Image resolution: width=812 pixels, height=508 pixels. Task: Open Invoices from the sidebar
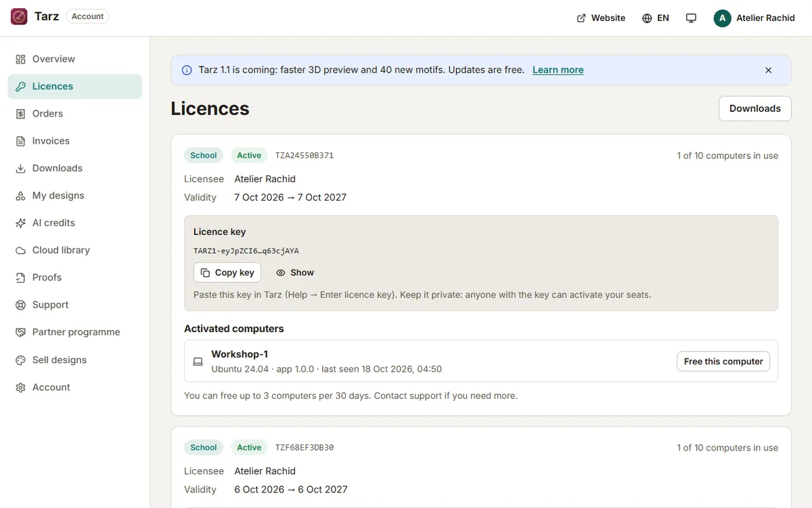75,141
